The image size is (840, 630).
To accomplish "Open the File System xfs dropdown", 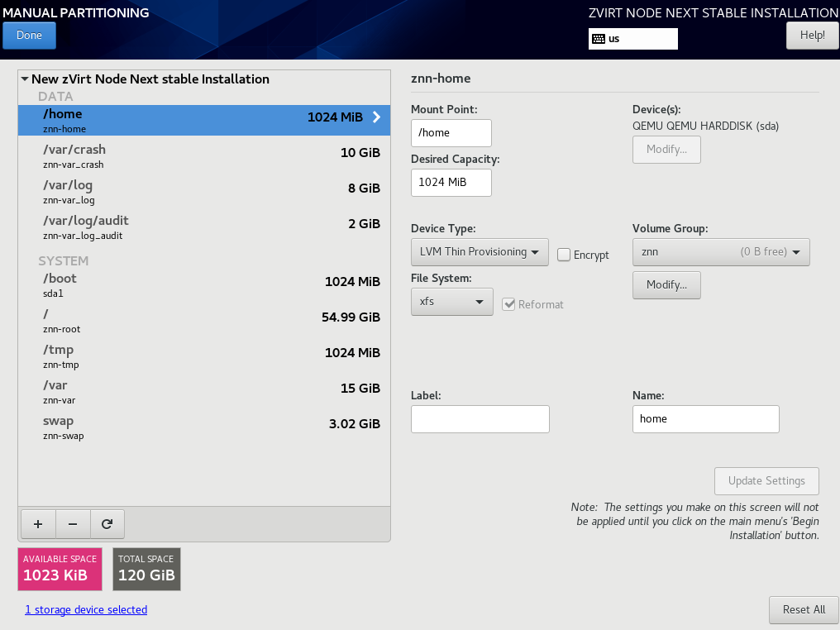I will [451, 302].
